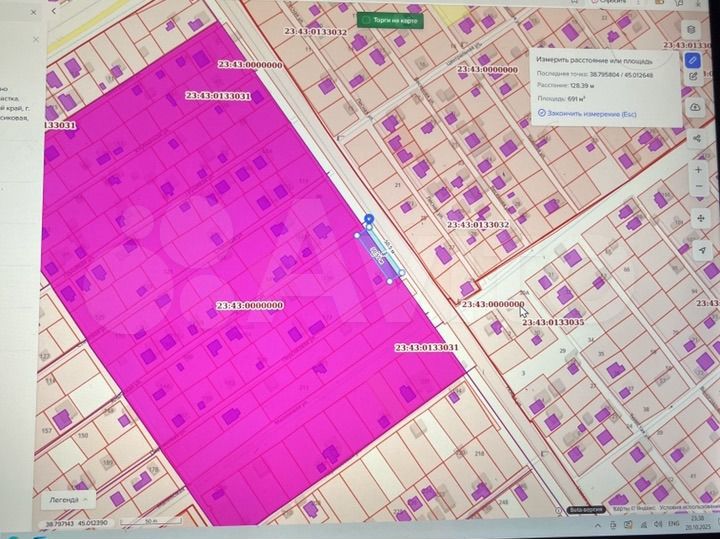This screenshot has height=539, width=720.
Task: Click the blue top measurement point
Action: coord(369,218)
